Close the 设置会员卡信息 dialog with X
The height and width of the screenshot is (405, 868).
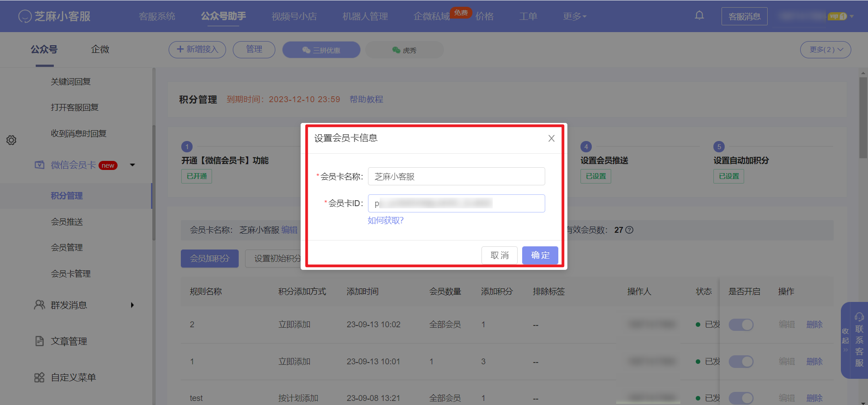click(551, 138)
